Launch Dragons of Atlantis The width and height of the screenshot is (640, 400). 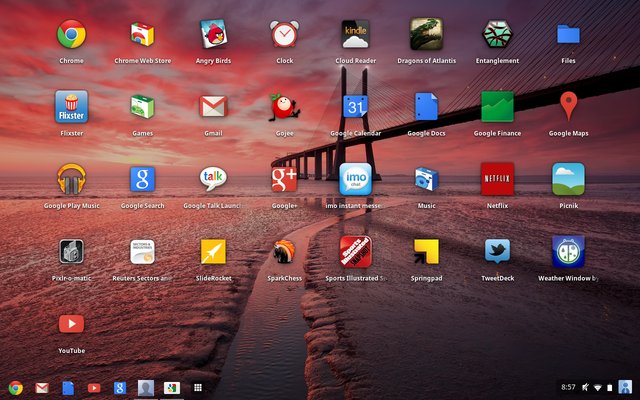(x=427, y=34)
